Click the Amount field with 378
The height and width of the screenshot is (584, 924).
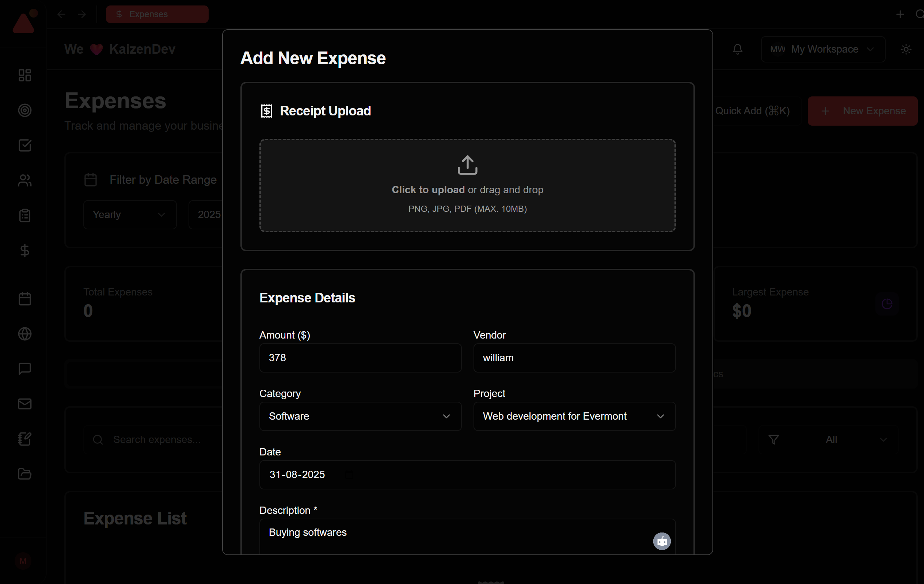point(360,358)
